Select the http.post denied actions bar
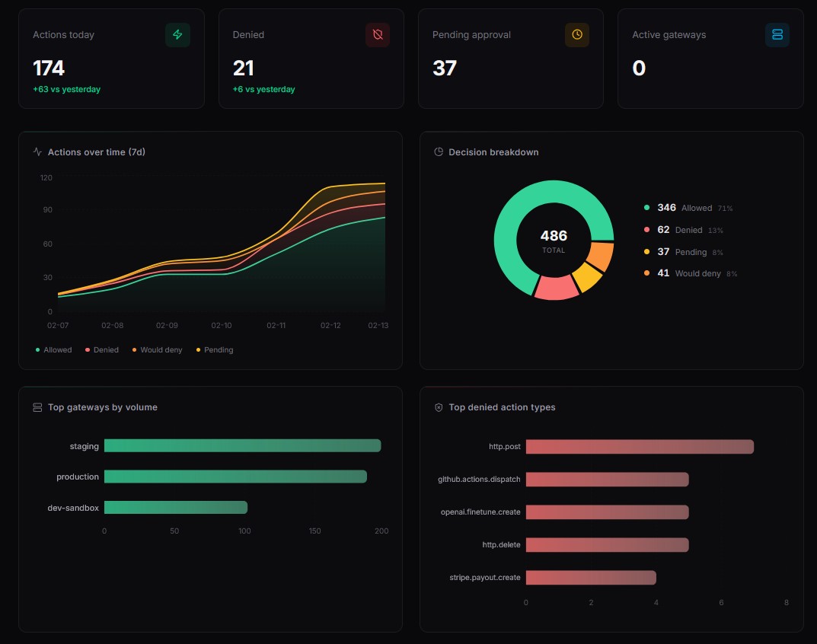Image resolution: width=817 pixels, height=644 pixels. click(640, 447)
